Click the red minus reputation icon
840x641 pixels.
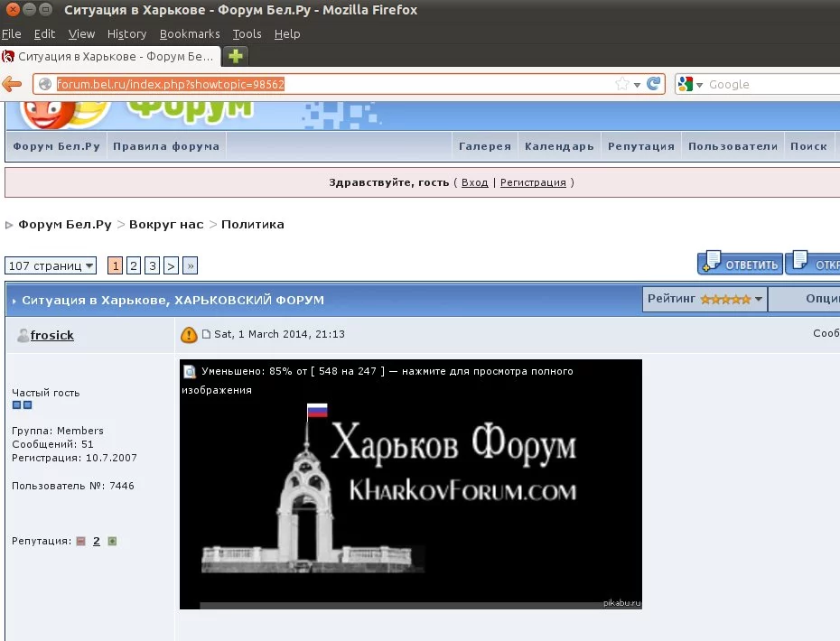[80, 541]
